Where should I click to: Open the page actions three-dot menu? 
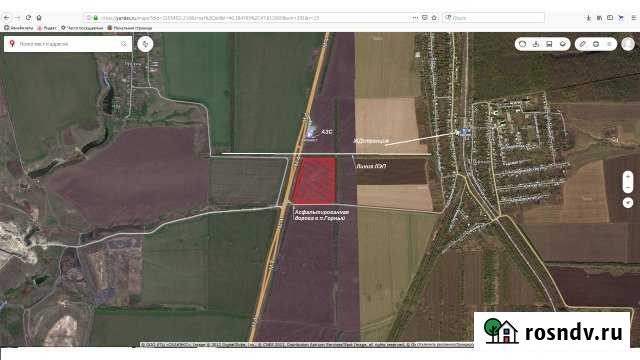point(415,18)
